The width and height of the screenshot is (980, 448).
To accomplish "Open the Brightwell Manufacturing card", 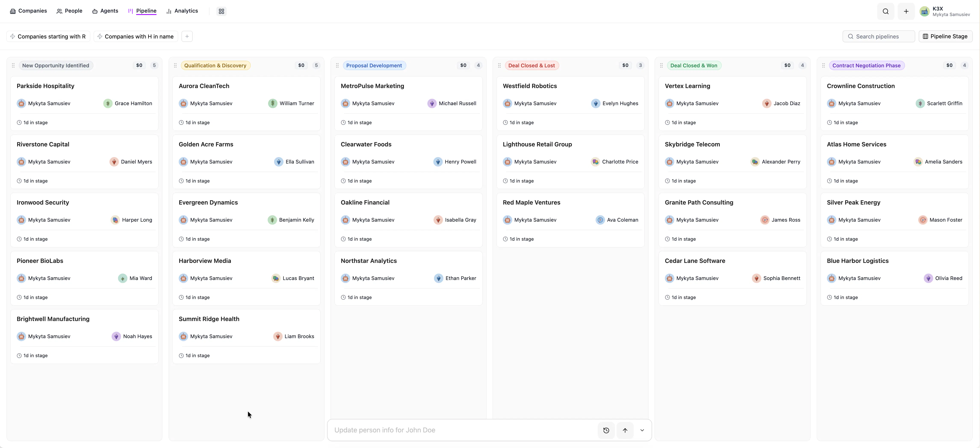I will coord(84,337).
